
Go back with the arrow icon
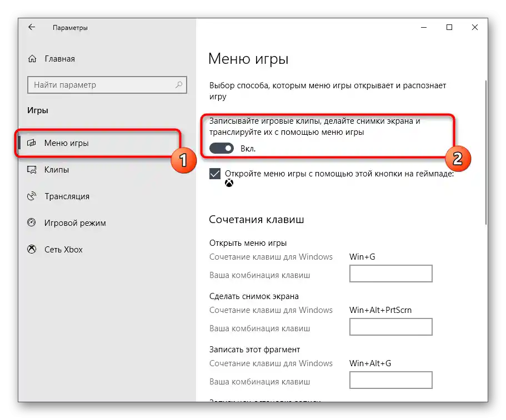point(32,27)
